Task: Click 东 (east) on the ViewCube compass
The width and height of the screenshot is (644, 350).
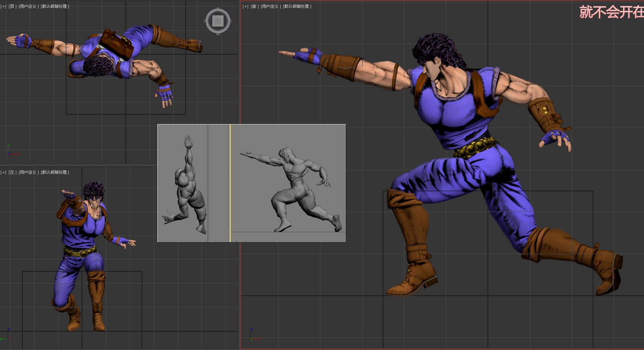Action: 230,21
